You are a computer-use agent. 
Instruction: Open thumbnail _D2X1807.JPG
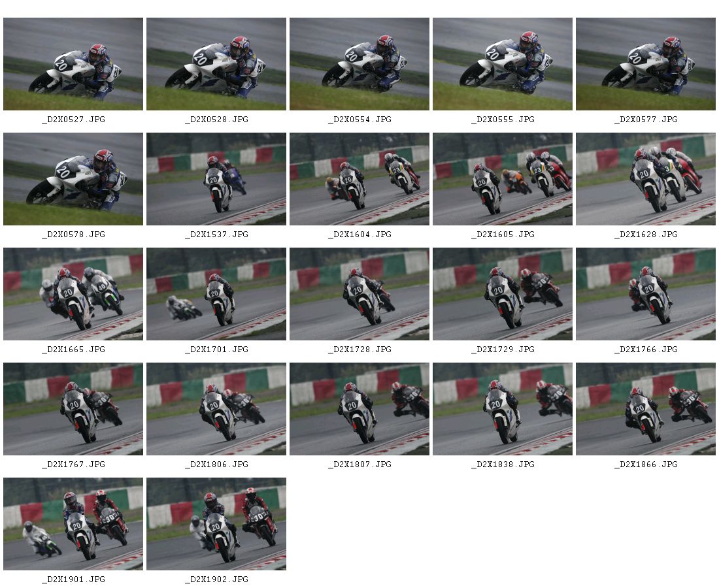click(x=359, y=409)
